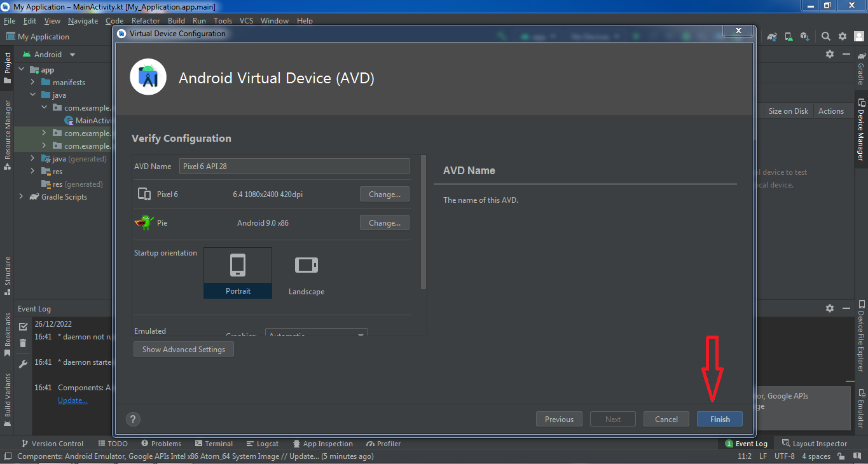868x464 pixels.
Task: Open the Tools menu
Action: pyautogui.click(x=223, y=21)
